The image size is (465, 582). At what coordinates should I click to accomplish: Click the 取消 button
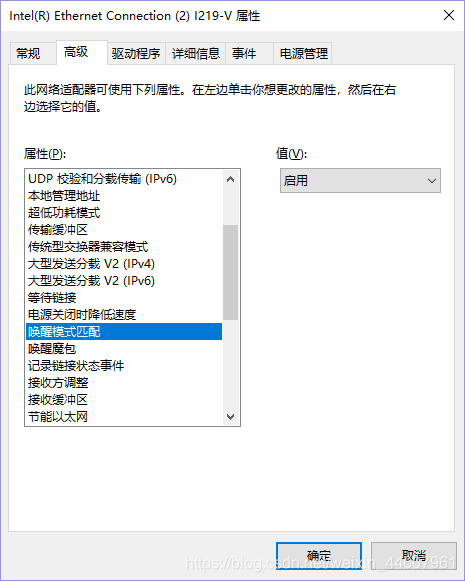[414, 555]
